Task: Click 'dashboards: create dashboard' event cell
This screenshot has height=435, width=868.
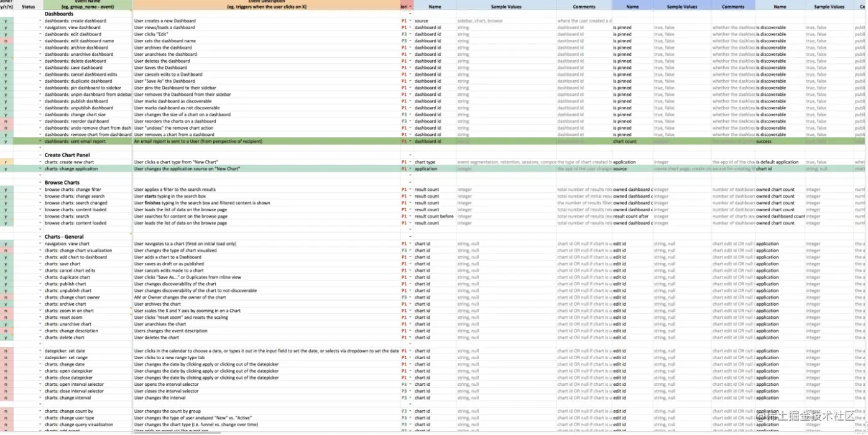Action: [88, 21]
